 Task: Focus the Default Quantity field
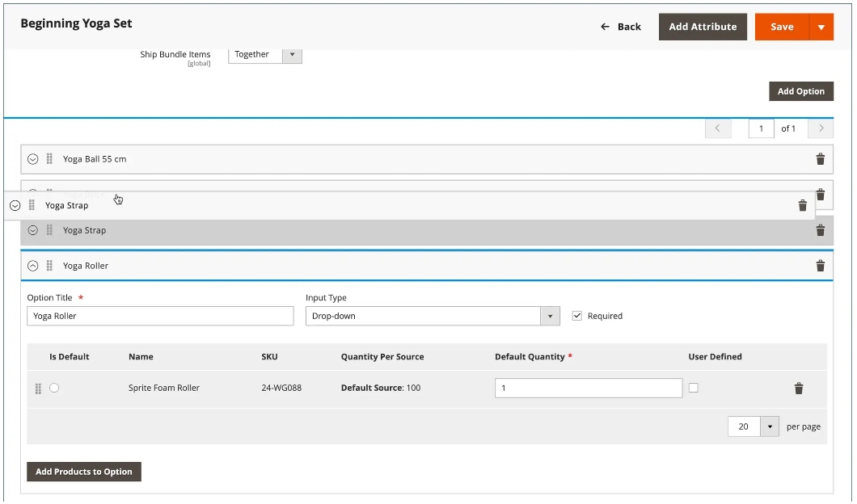[x=589, y=388]
